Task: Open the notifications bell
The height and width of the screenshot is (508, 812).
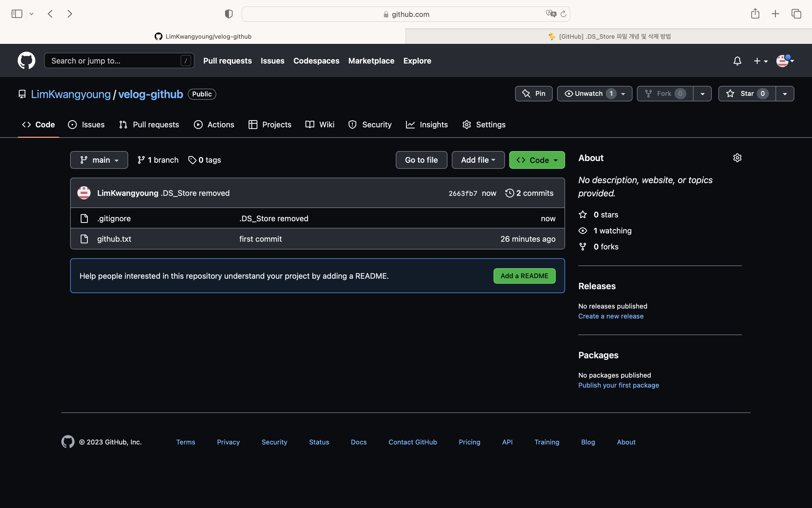Action: coord(737,61)
